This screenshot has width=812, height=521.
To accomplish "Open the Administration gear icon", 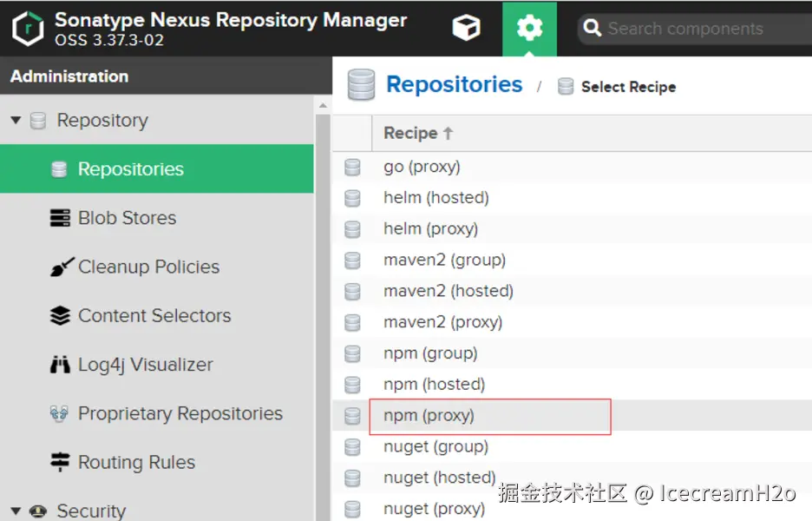I will (x=529, y=29).
